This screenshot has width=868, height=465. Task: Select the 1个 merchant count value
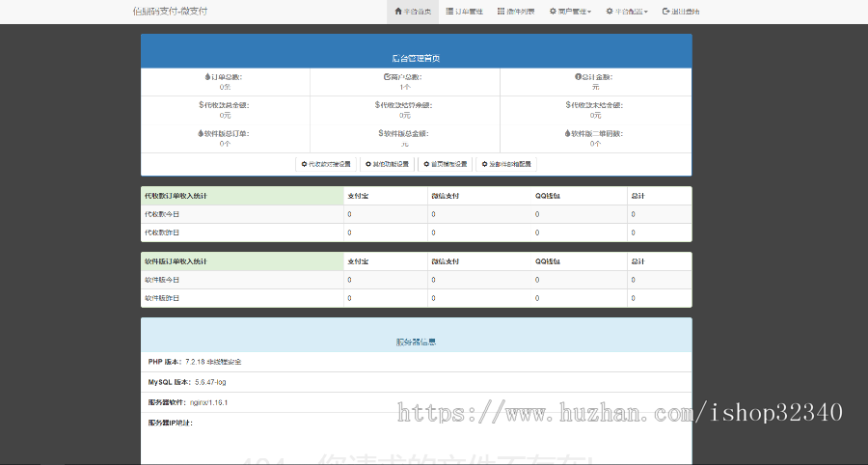pos(405,87)
